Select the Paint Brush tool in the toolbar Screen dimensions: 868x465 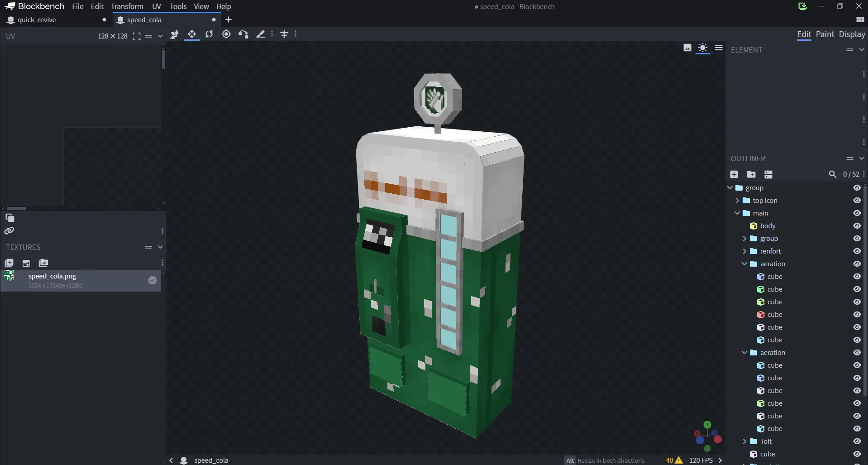261,34
